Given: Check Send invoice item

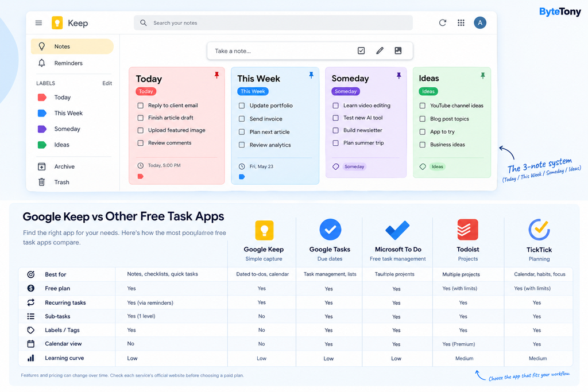Looking at the screenshot, I should click(242, 119).
